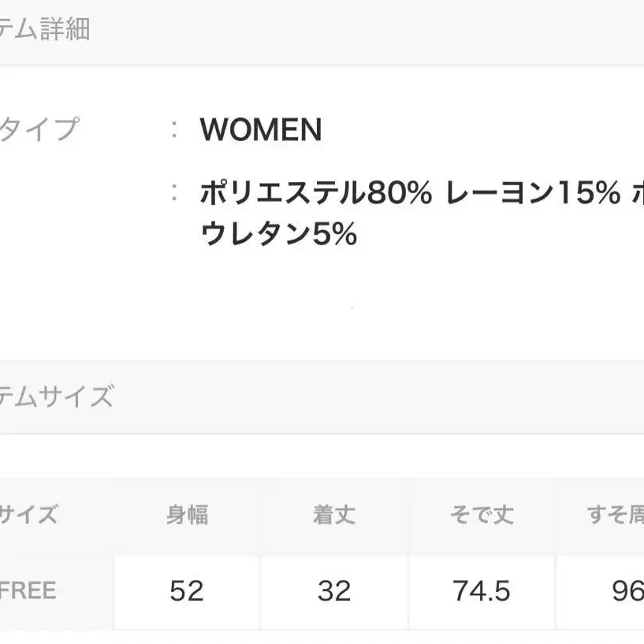Click the 52 body width cell
644x644 pixels.
[x=187, y=591]
